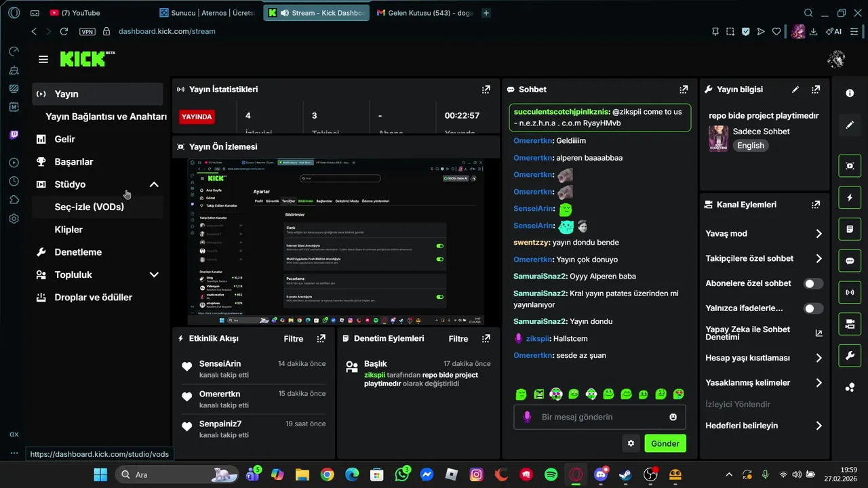Open WhatsApp from the Windows taskbar

[403, 474]
